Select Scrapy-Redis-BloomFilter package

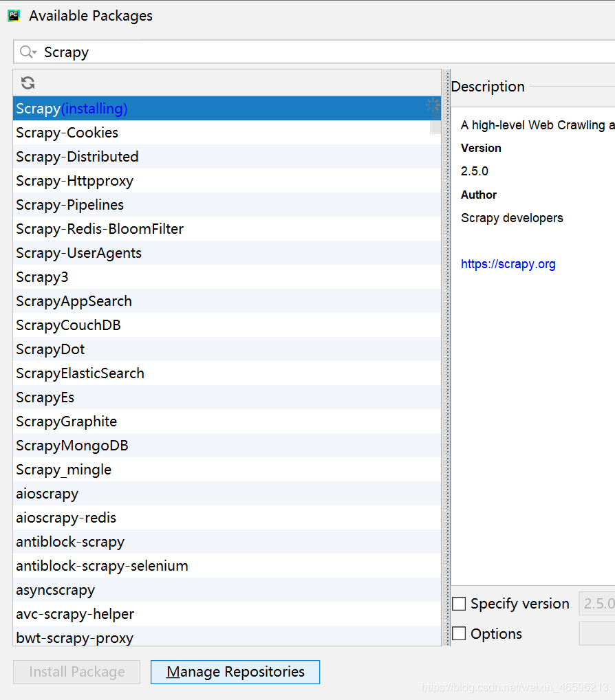[227, 229]
